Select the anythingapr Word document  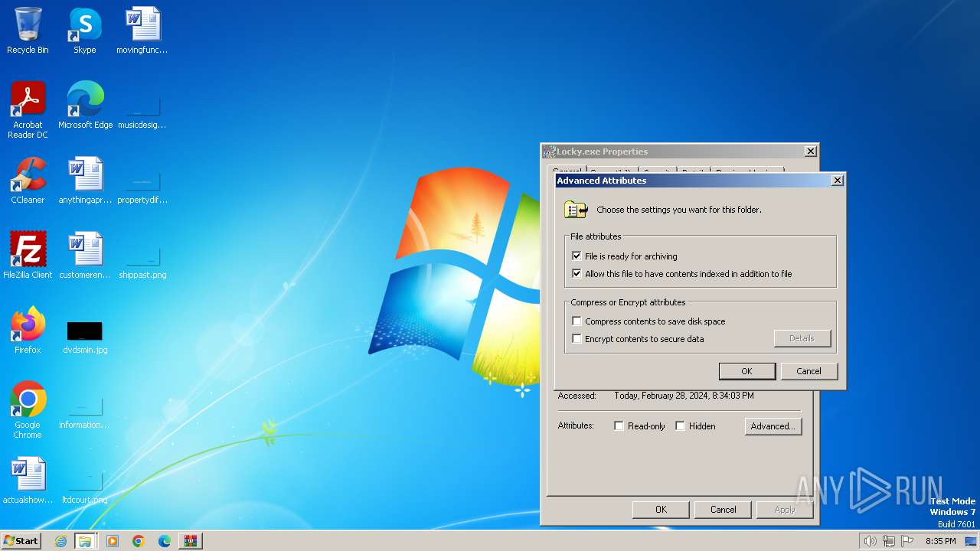click(x=85, y=181)
